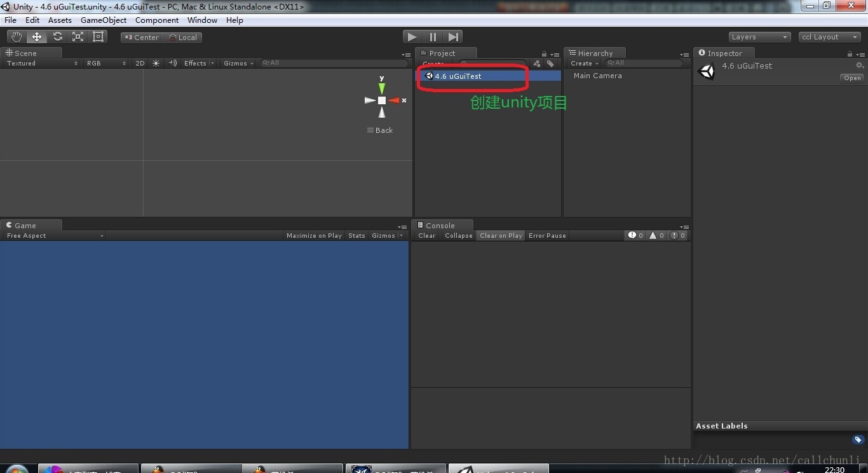
Task: Toggle the Project panel lock icon
Action: point(544,54)
